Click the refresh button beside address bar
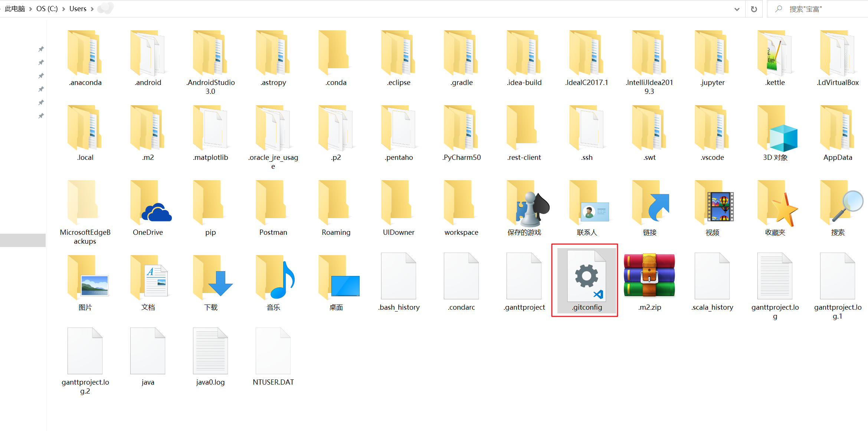Viewport: 868px width, 431px height. 754,9
